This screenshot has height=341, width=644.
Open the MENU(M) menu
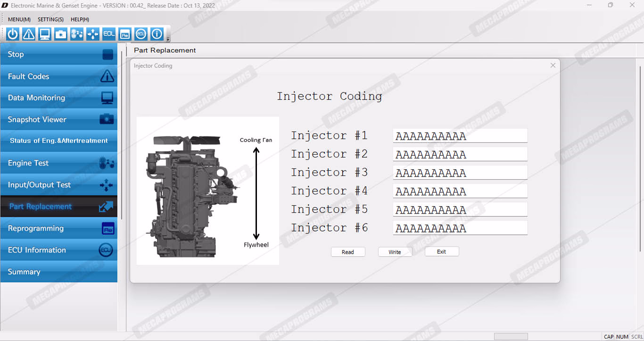[x=19, y=19]
